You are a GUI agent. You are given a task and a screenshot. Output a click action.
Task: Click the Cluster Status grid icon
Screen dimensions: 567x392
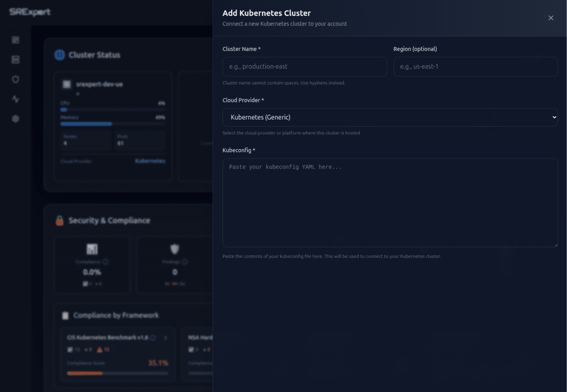pos(59,55)
